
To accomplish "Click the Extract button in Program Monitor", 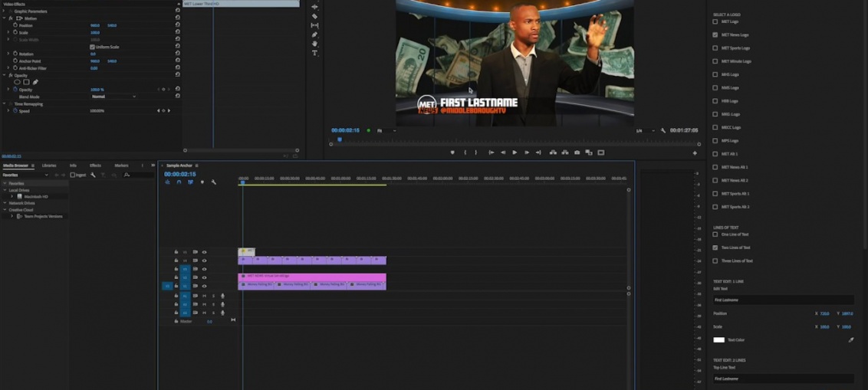I will 564,152.
